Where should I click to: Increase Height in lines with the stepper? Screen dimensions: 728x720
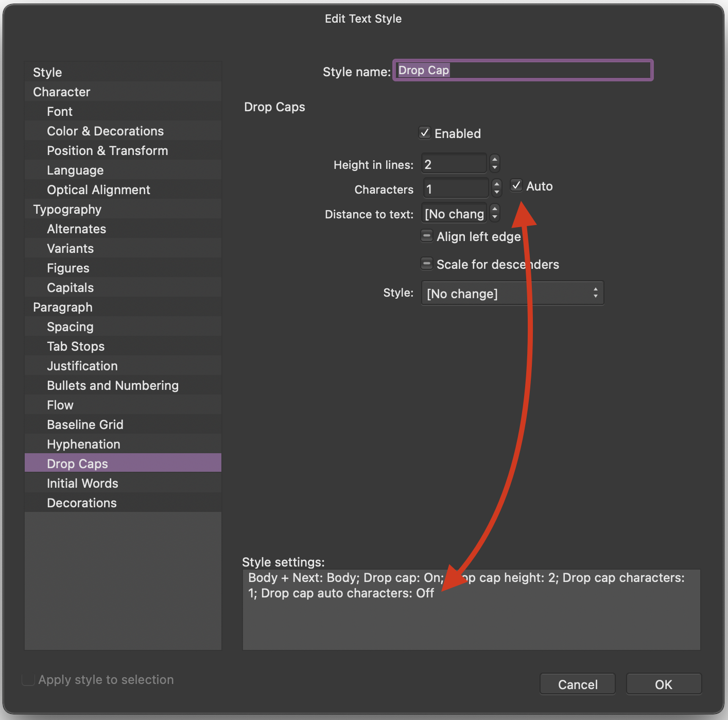(494, 160)
